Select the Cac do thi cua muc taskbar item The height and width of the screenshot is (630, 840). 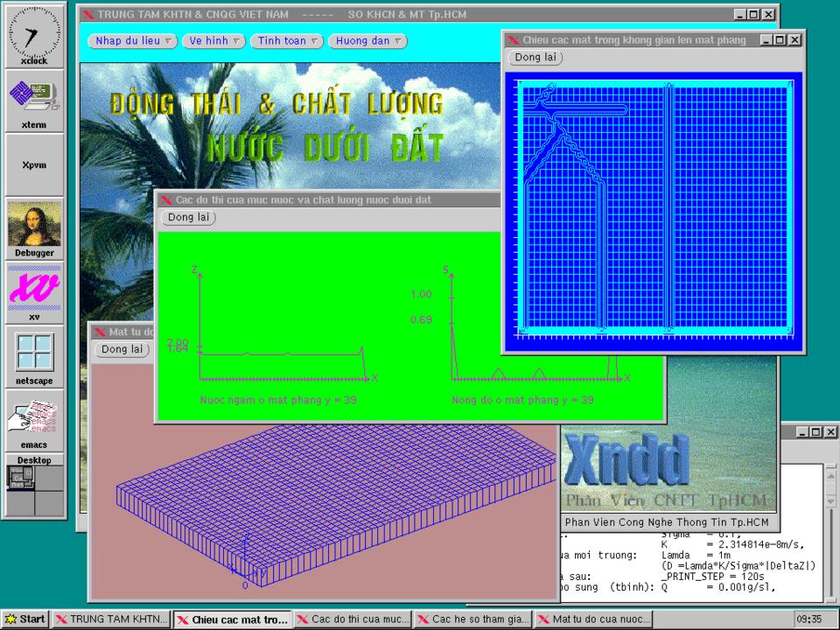pos(352,619)
